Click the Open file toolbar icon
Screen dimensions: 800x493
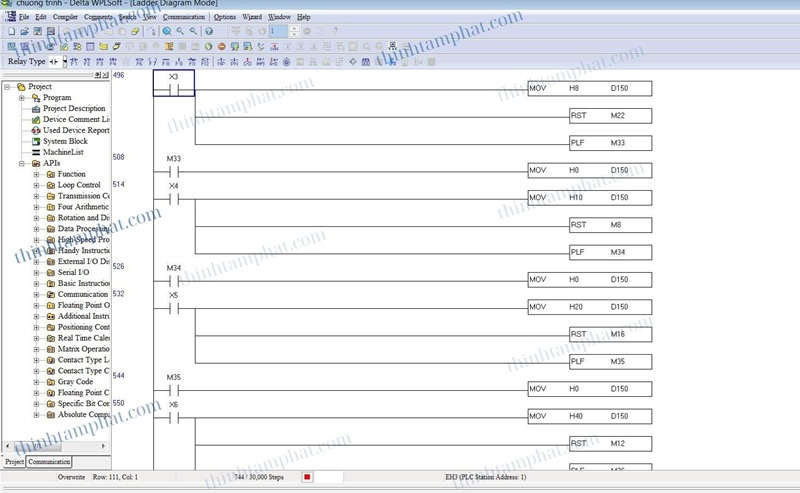tap(25, 31)
